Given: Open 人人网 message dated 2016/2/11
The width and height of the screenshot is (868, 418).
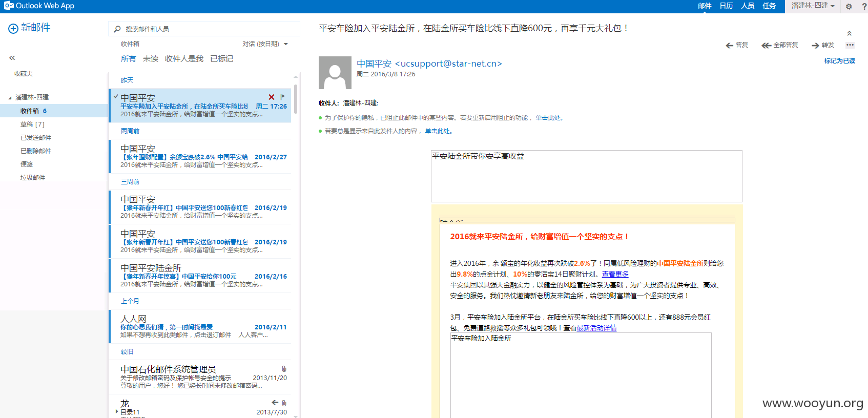Looking at the screenshot, I should tap(200, 326).
